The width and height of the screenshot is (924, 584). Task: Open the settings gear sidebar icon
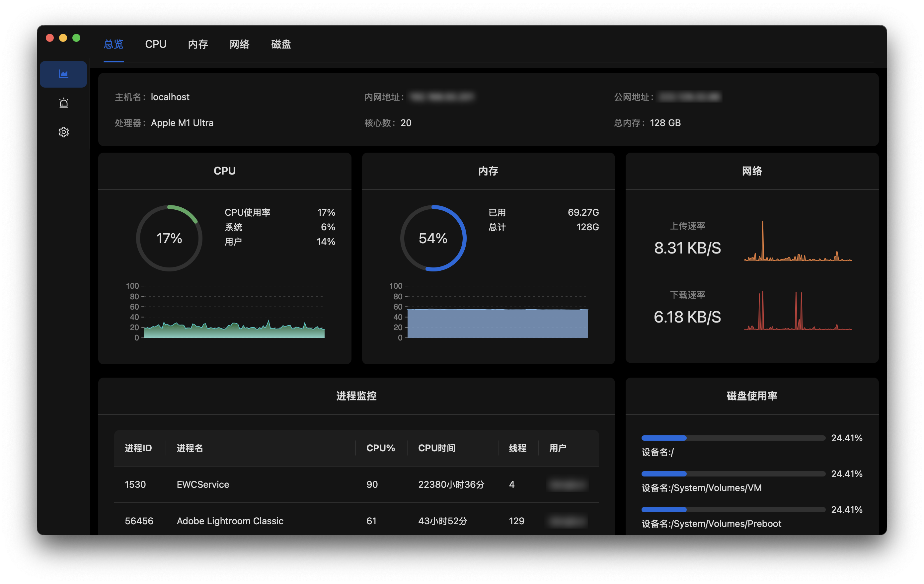tap(63, 132)
